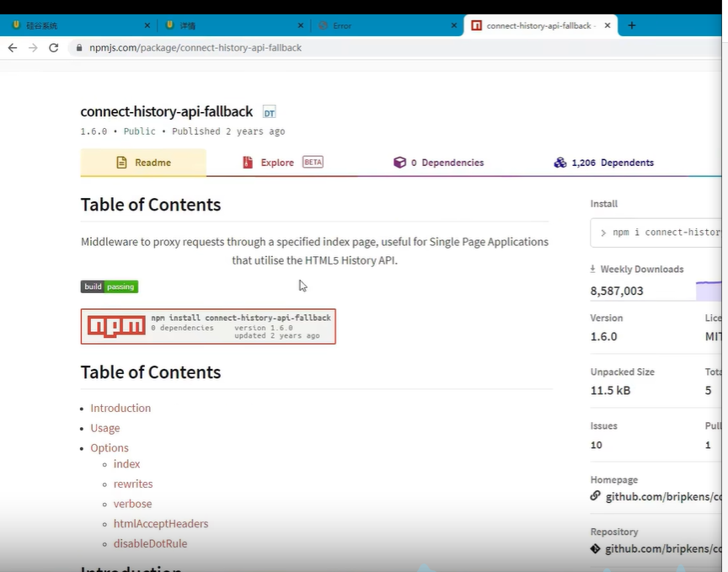Click the Published 2 years ago text
Screen dimensions: 728x572
(x=228, y=131)
